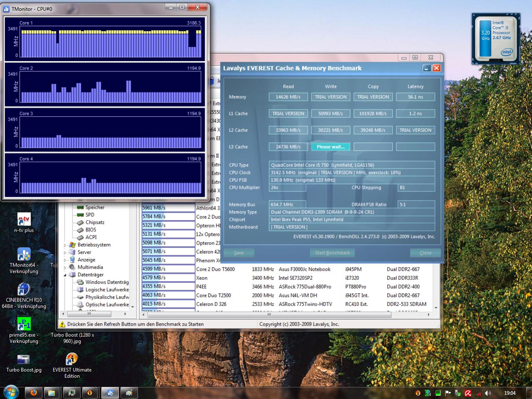The width and height of the screenshot is (532, 399).
Task: Click the Core 1 frequency graph in TMonitor
Action: (x=111, y=42)
